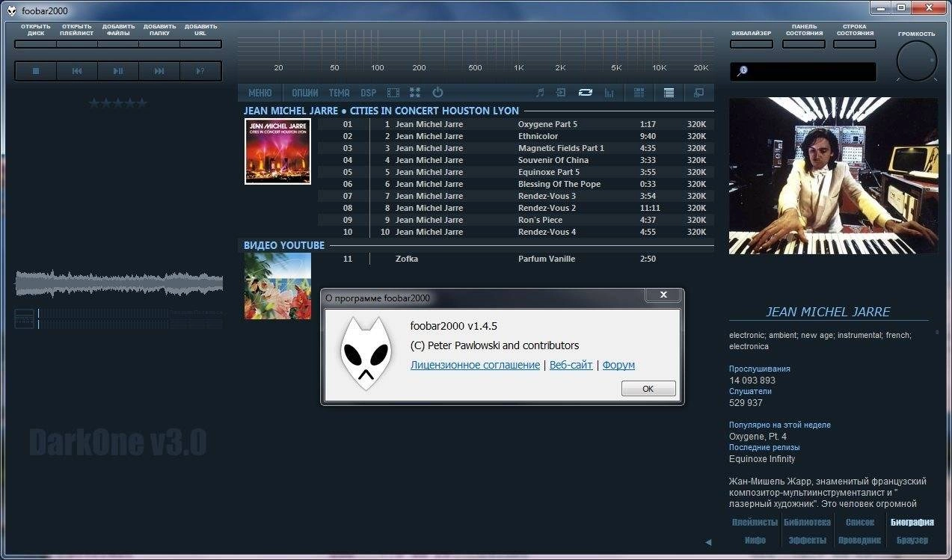Click the spectrum bars icon
Viewport: 952px width, 560px height.
coord(609,93)
